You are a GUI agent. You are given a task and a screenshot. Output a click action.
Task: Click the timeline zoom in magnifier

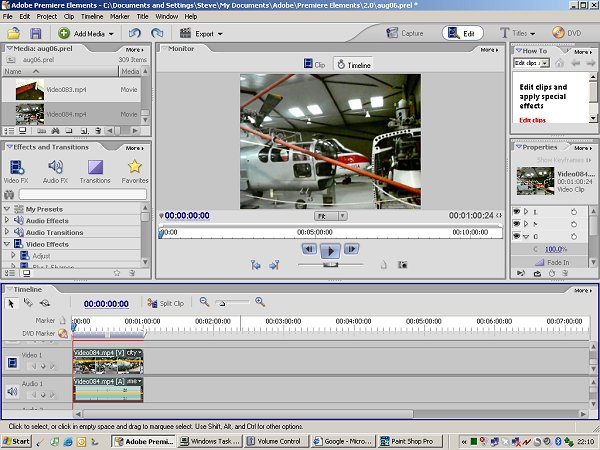pyautogui.click(x=260, y=302)
